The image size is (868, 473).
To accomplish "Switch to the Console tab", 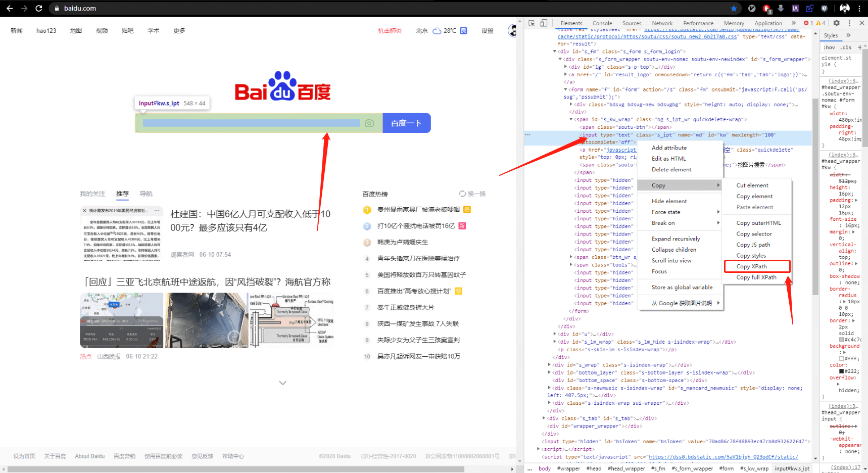I will 602,23.
